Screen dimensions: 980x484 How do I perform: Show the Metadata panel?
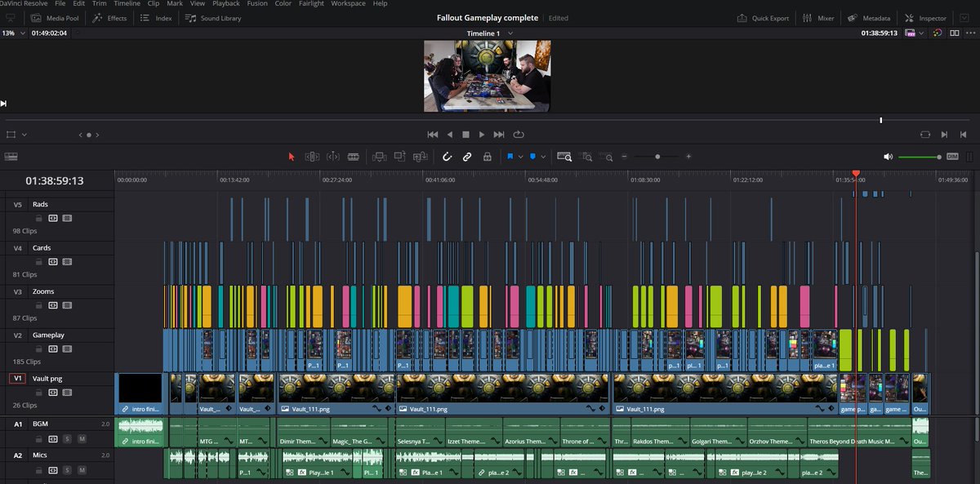(869, 18)
